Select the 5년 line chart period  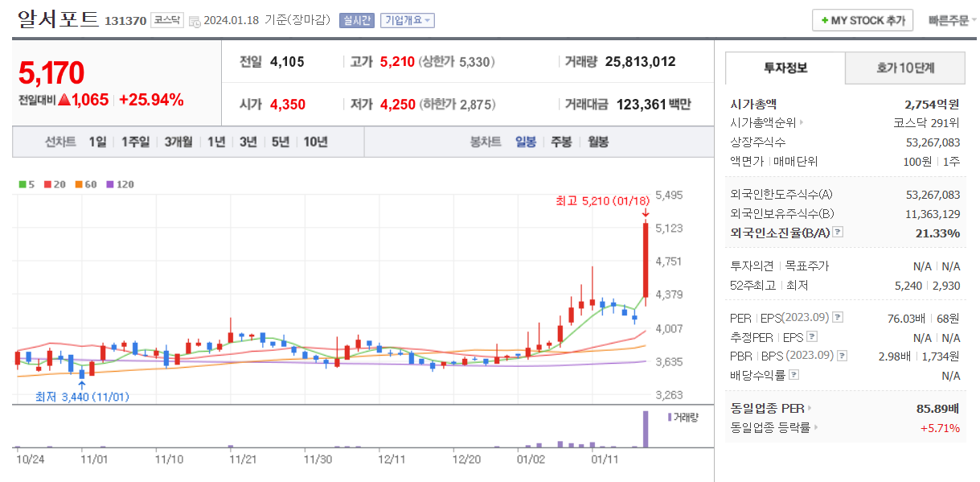coord(280,142)
